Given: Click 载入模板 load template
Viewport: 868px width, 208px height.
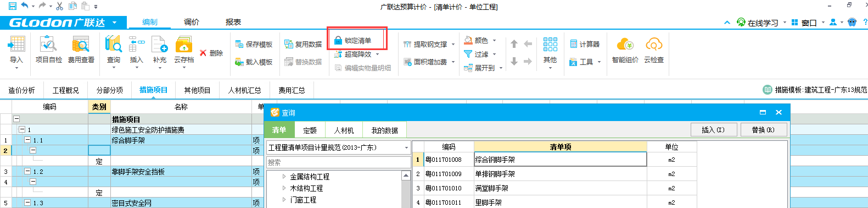Looking at the screenshot, I should [254, 62].
